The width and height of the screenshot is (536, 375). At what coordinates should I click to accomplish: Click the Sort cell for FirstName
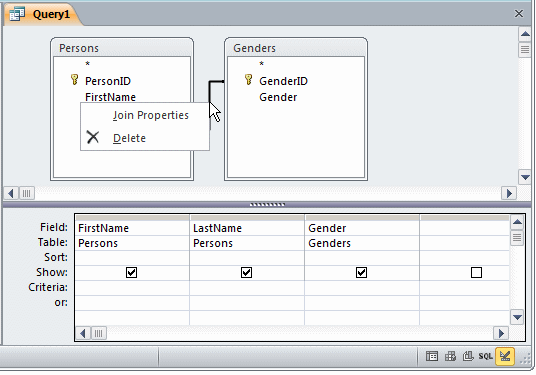tap(132, 258)
